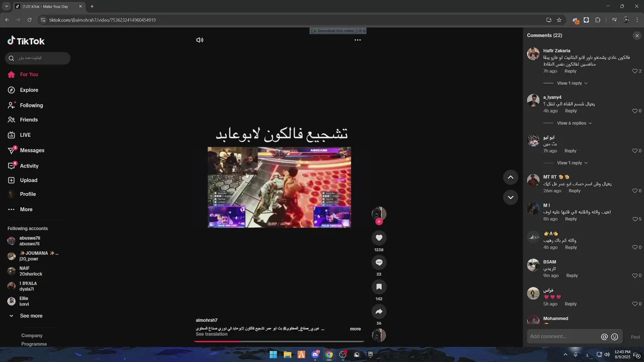Screen dimensions: 644x362
Task: Close the comments panel
Action: coord(637,36)
